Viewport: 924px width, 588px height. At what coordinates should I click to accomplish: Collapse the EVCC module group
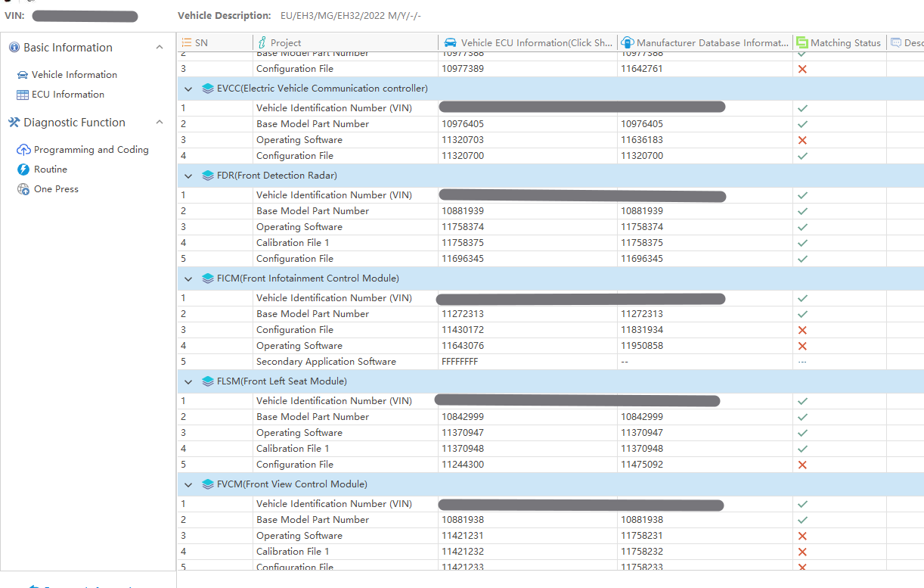tap(188, 89)
